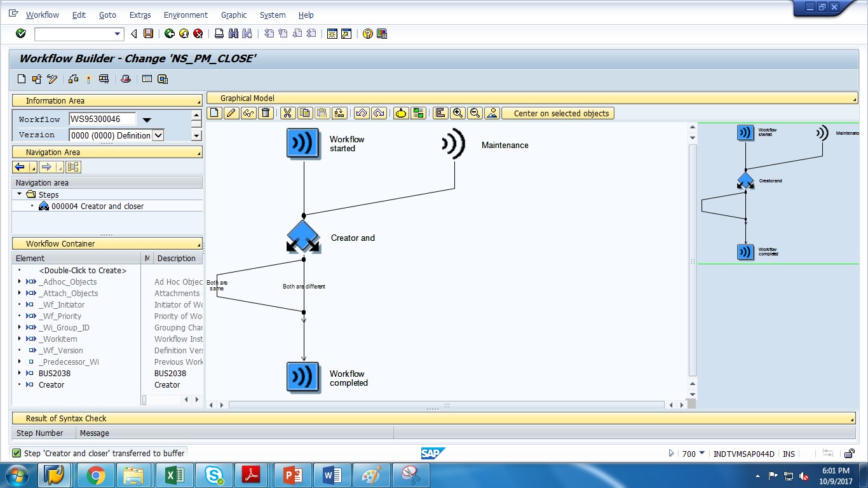868x488 pixels.
Task: Click the Print icon in the standard toolbar
Action: [x=217, y=34]
